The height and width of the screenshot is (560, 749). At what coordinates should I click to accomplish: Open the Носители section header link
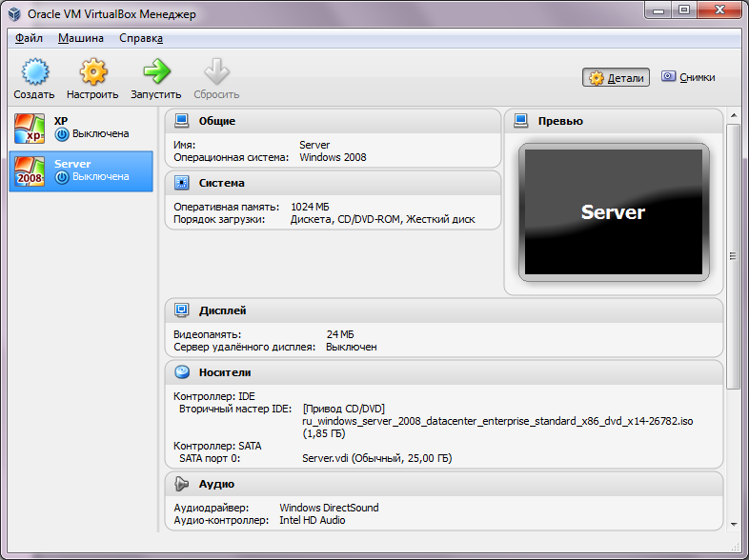(x=225, y=372)
